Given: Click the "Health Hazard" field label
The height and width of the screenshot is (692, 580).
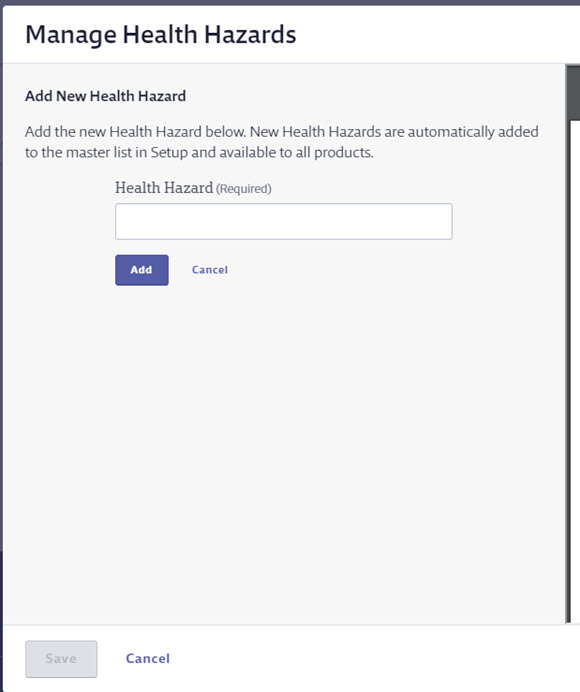Looking at the screenshot, I should tap(164, 188).
